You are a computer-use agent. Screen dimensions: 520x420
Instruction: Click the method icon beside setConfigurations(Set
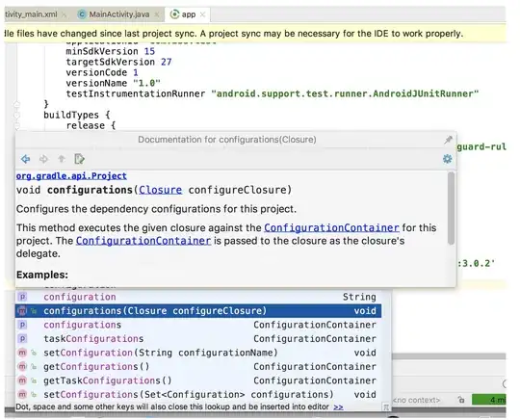point(22,394)
